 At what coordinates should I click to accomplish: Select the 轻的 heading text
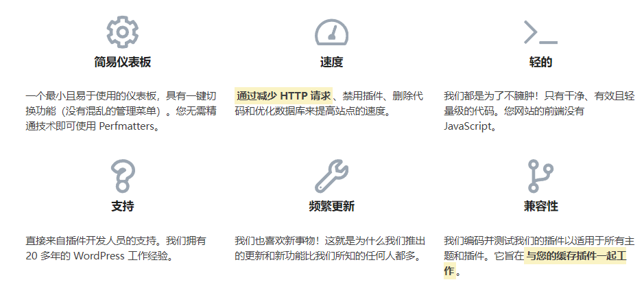540,62
